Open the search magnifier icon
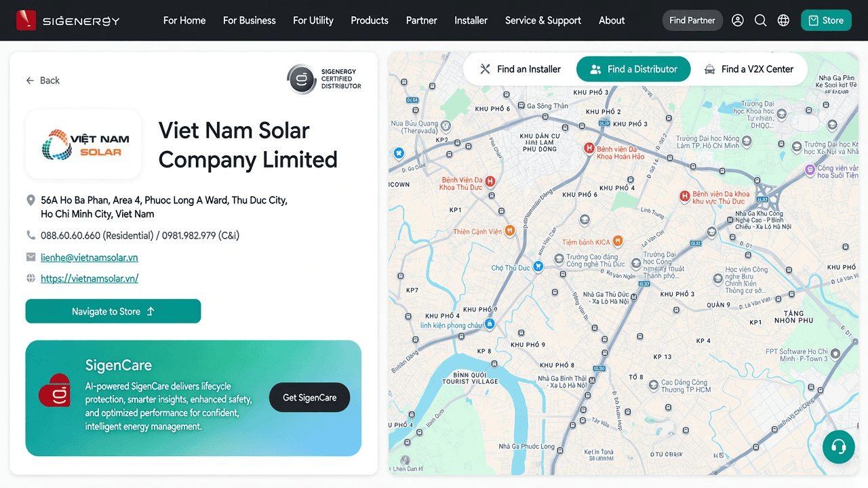 (761, 20)
